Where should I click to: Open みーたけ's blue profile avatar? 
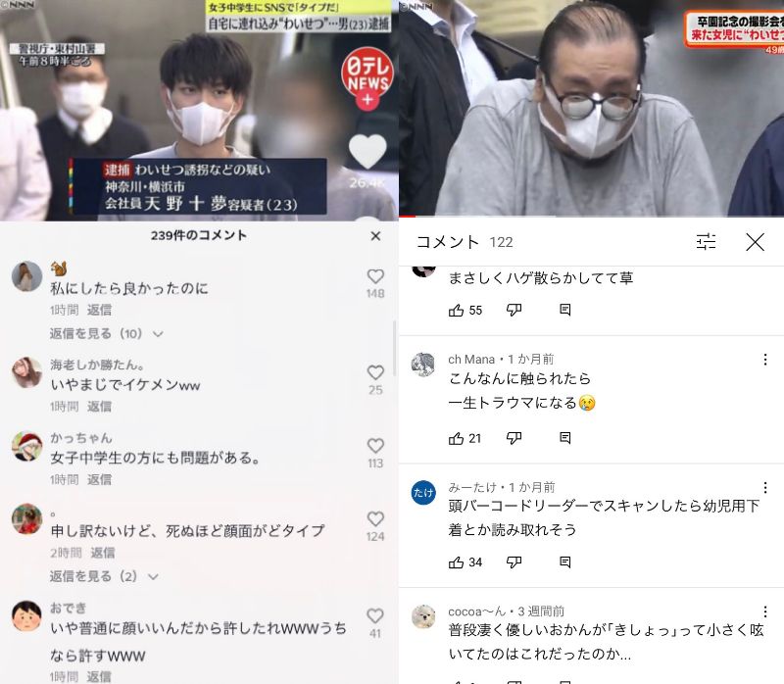pyautogui.click(x=423, y=493)
